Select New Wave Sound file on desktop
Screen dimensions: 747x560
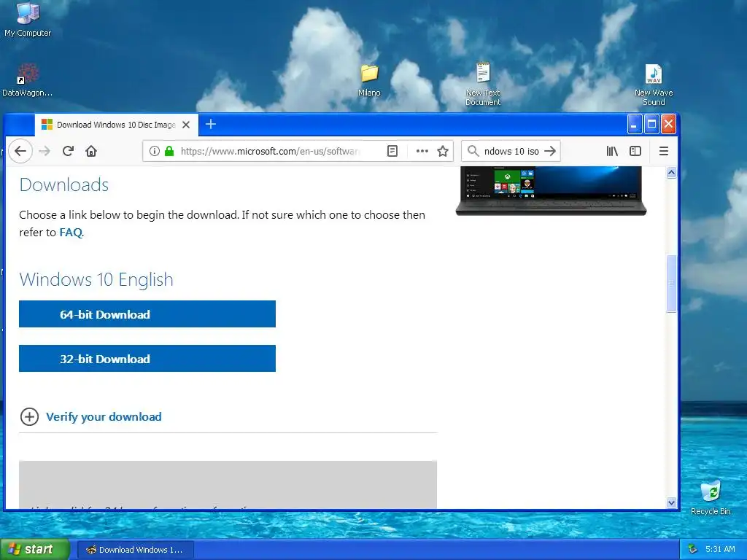click(x=654, y=85)
